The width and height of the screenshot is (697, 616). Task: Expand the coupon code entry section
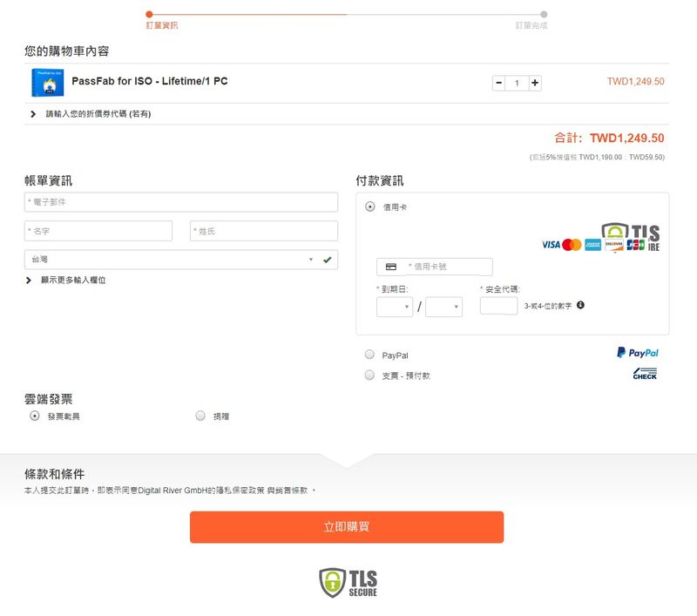pos(91,114)
